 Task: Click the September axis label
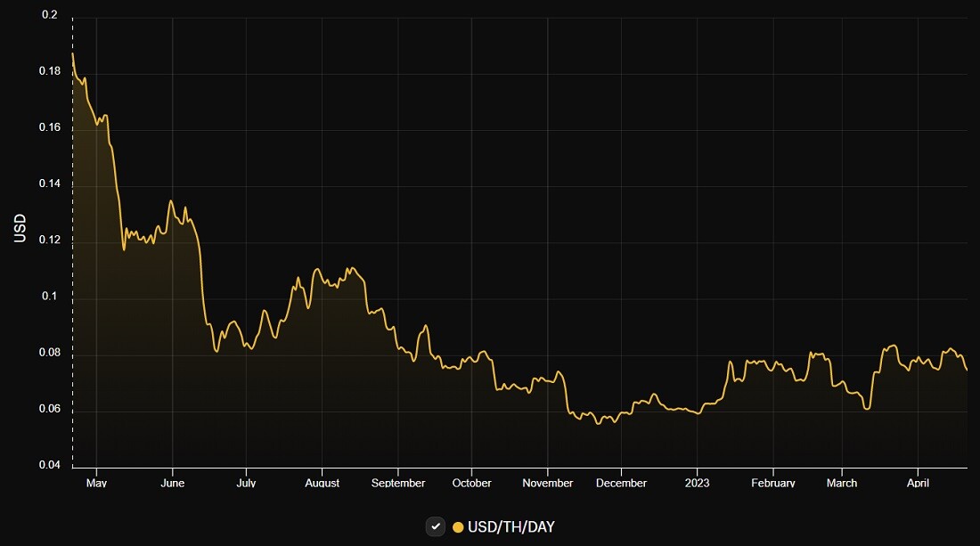click(398, 483)
